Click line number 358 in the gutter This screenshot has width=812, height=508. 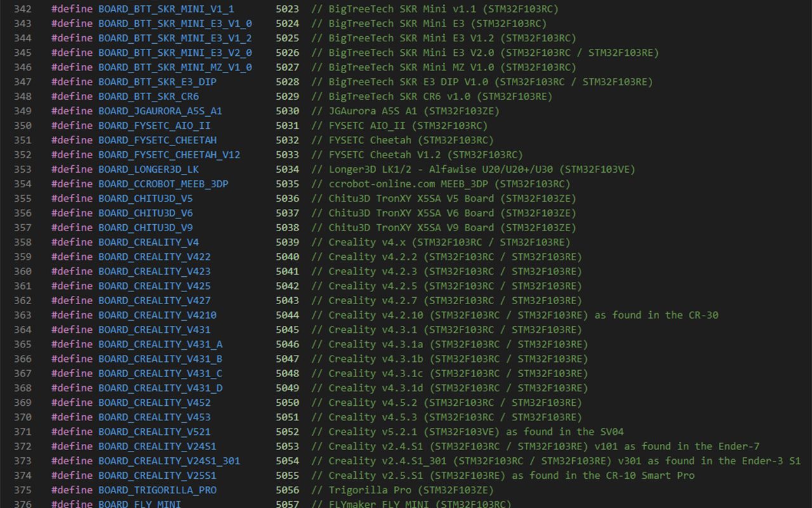coord(23,243)
